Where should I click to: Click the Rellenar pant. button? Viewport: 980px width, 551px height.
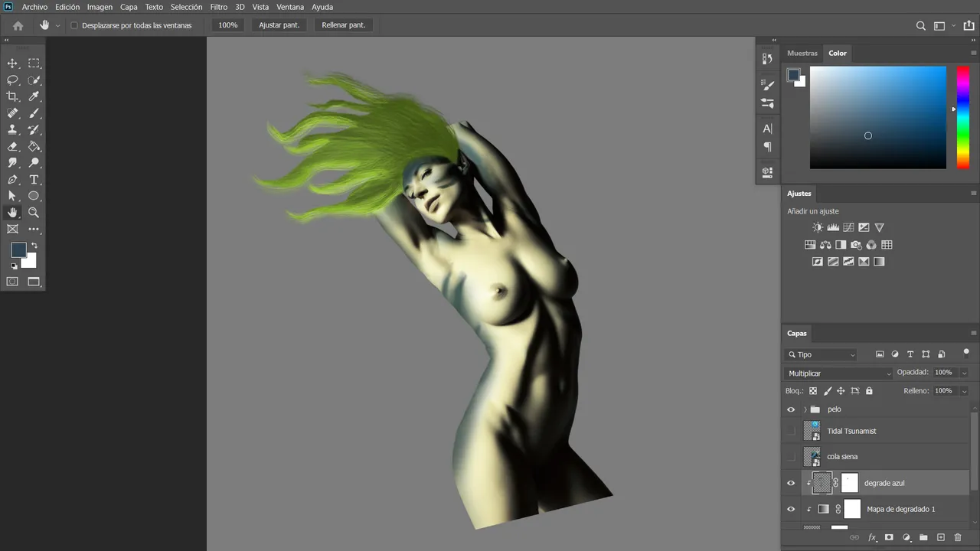(x=344, y=25)
